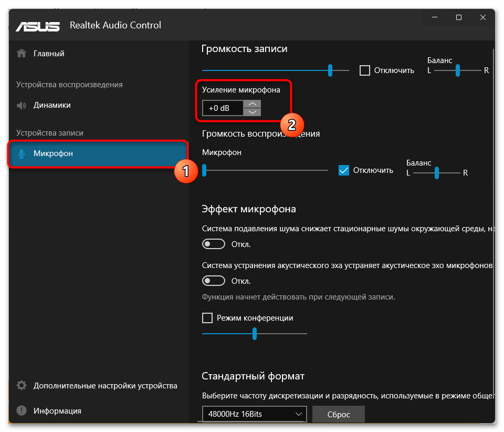The height and width of the screenshot is (432, 504).
Task: Minimize the Realtek Audio Control window
Action: tap(435, 18)
